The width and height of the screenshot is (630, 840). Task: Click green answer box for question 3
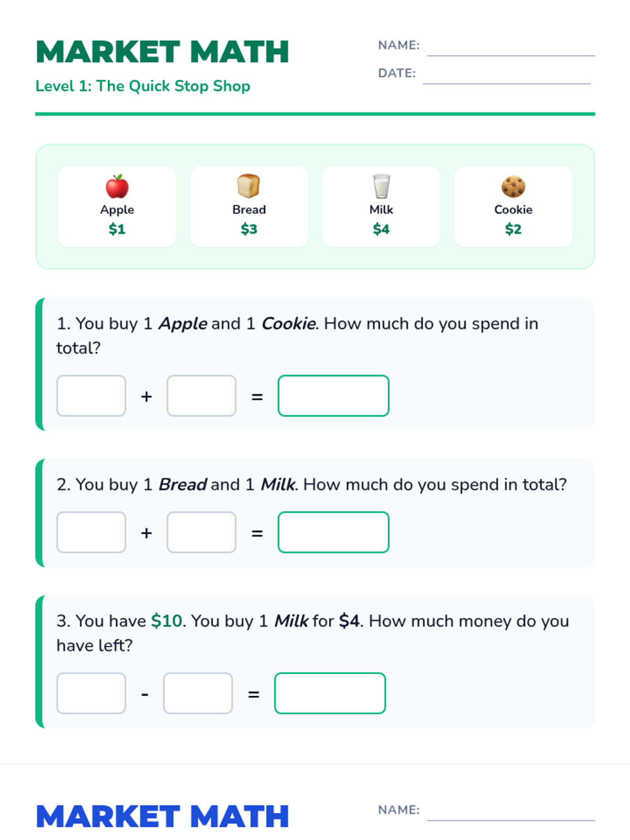click(330, 693)
